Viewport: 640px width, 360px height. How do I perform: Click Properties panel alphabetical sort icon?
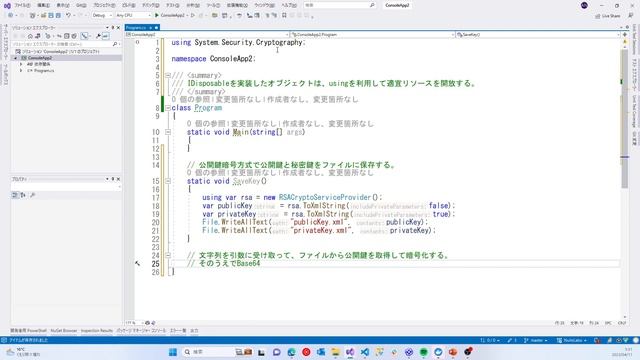click(23, 195)
